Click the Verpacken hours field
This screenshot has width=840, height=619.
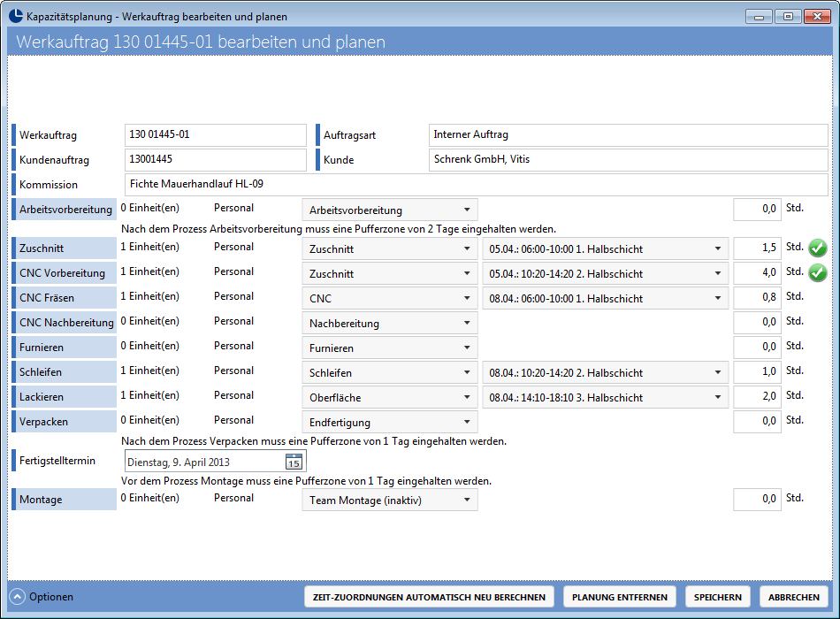point(757,421)
